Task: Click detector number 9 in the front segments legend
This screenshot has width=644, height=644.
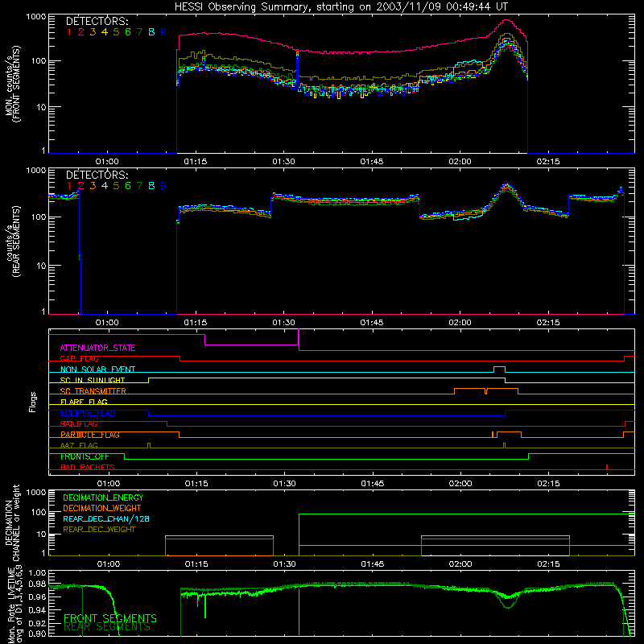Action: coord(163,32)
